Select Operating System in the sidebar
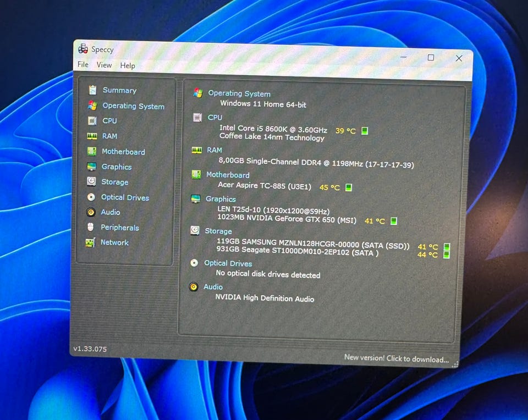Image resolution: width=528 pixels, height=420 pixels. [133, 106]
